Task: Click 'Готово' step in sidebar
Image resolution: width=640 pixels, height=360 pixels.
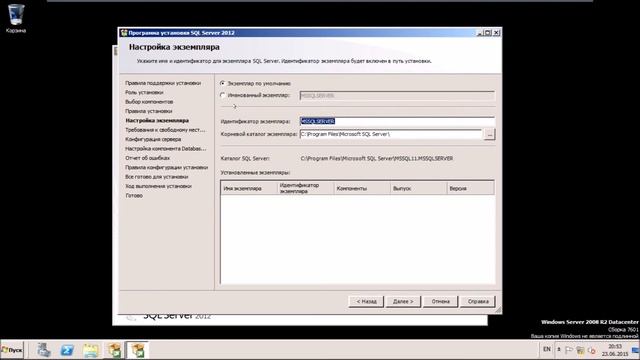Action: (134, 196)
